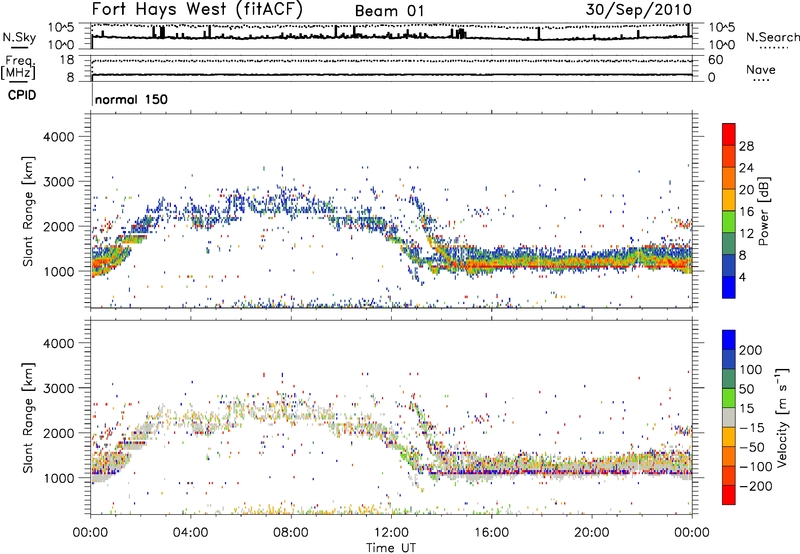Click the "4" label on the power colorbar
This screenshot has width=800, height=554.
coord(743,277)
